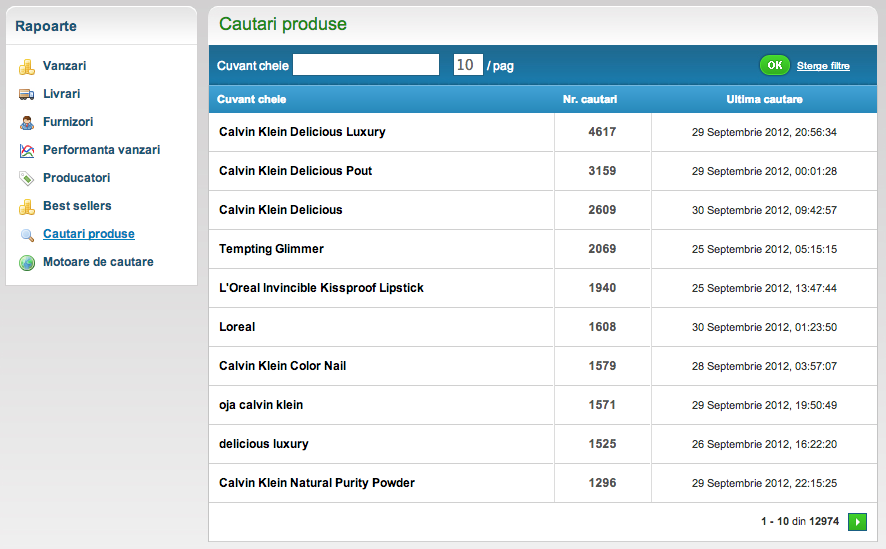Select the Loreal keyword row
886x549 pixels.
[x=542, y=327]
